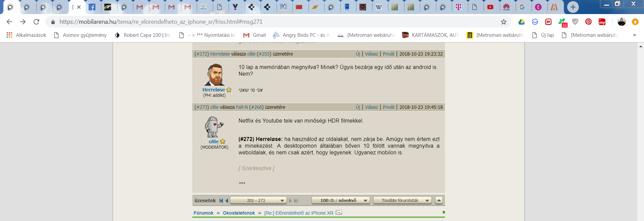
Task: Open a new browser tab
Action: [573, 7]
